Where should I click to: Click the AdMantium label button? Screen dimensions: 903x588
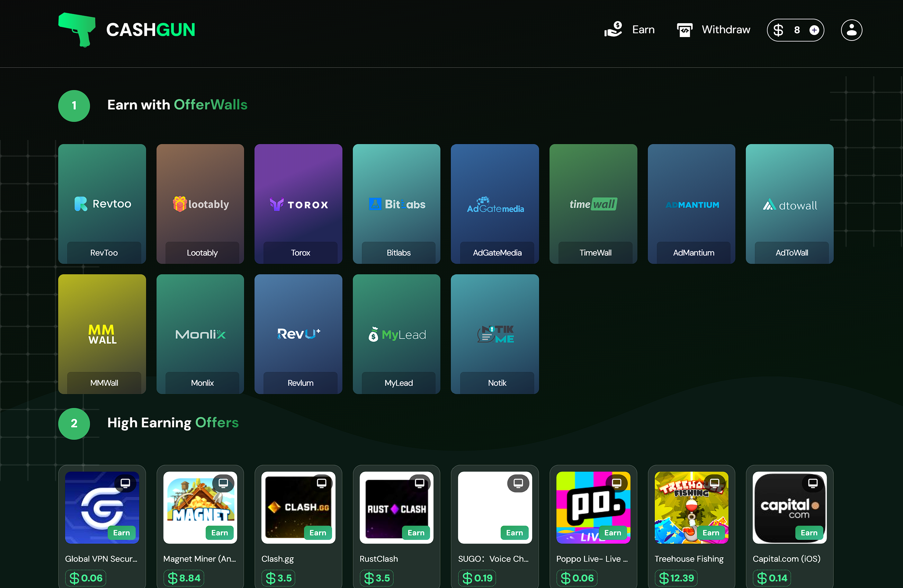(694, 253)
